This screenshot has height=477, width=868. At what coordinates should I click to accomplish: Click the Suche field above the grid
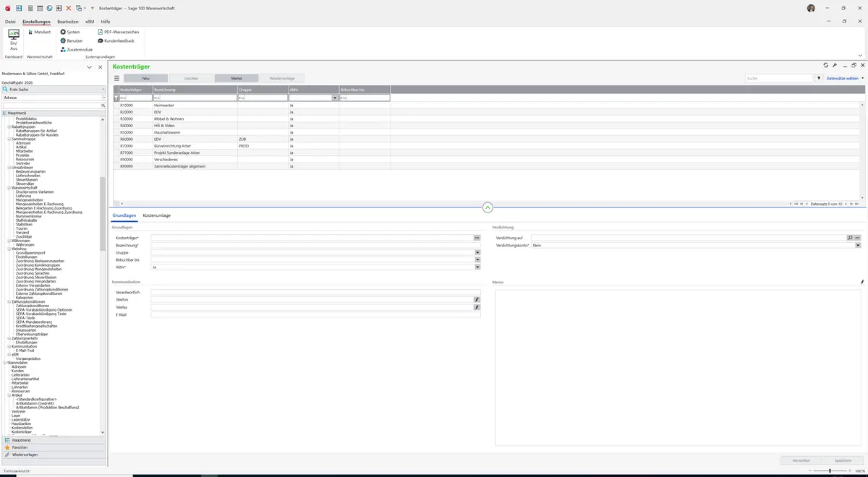point(780,78)
